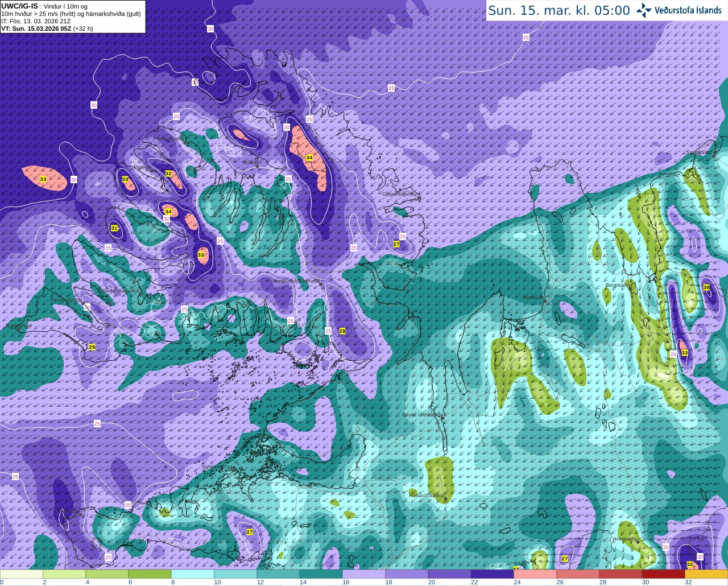728x586 pixels.
Task: Click the 14–16 m/s dark teal legend swatch
Action: coord(321,574)
